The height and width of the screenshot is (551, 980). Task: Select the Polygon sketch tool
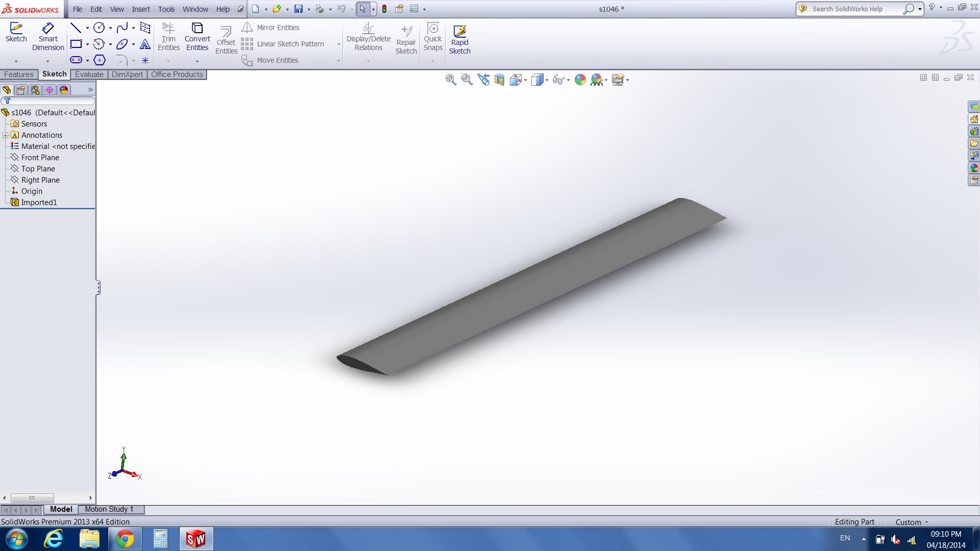pyautogui.click(x=100, y=60)
